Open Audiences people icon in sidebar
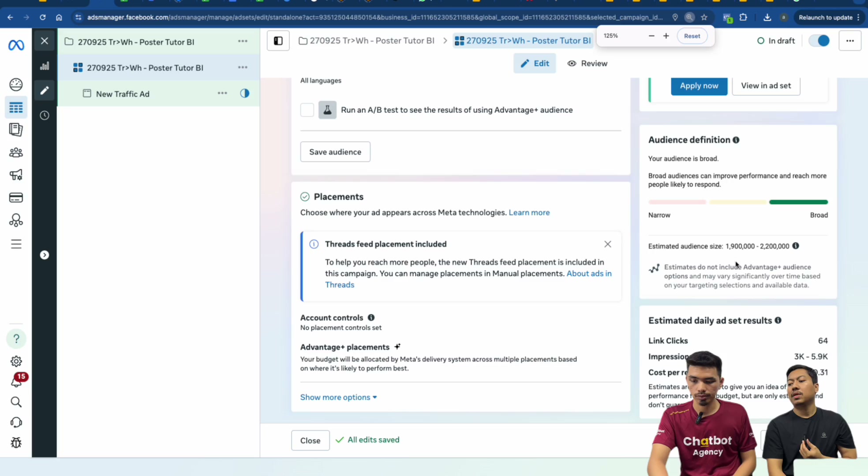Viewport: 868px width, 476px height. pos(16,152)
